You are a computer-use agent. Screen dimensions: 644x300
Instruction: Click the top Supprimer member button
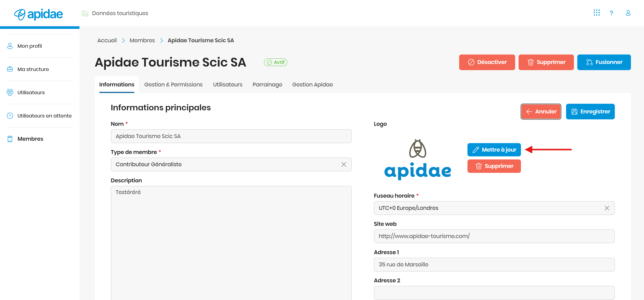point(546,62)
